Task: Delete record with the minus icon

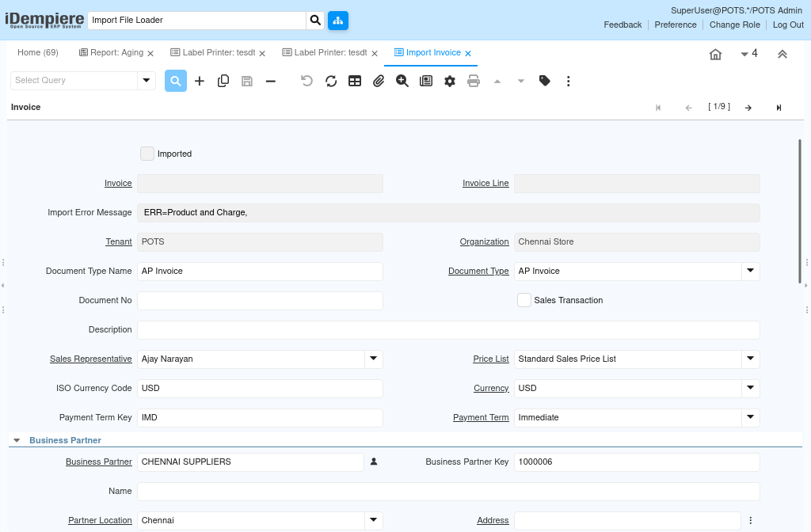Action: pos(271,82)
